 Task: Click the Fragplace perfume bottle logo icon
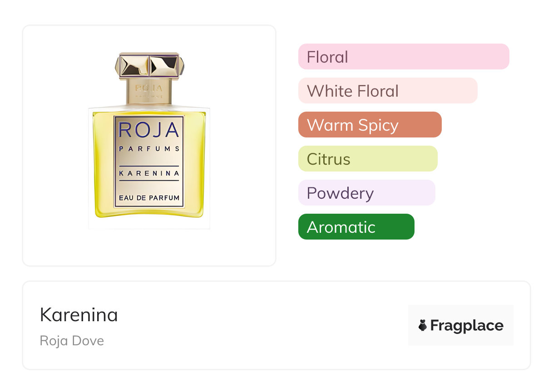[423, 325]
